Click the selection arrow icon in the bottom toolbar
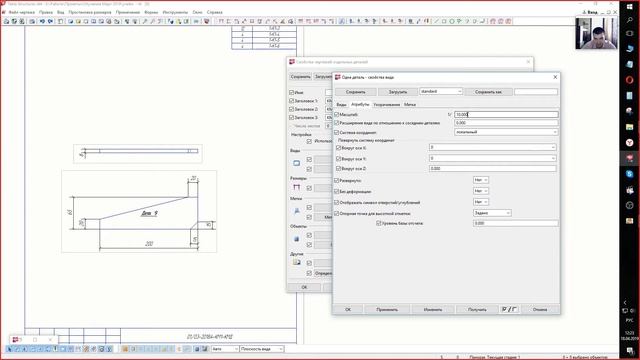Image resolution: width=640 pixels, height=360 pixels. 10,349
